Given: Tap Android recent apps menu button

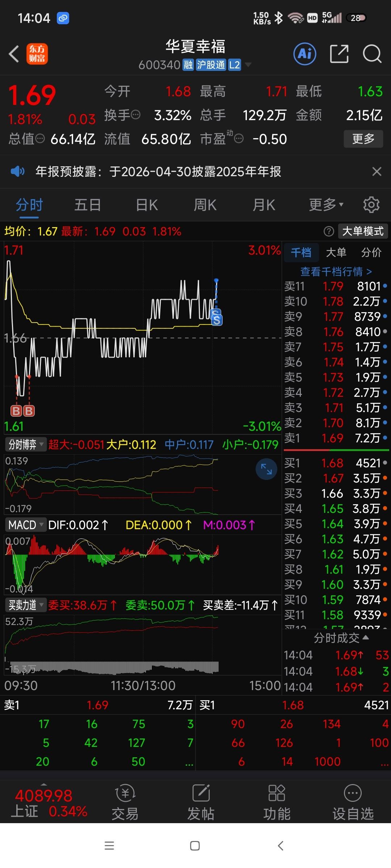Looking at the screenshot, I should click(x=109, y=846).
